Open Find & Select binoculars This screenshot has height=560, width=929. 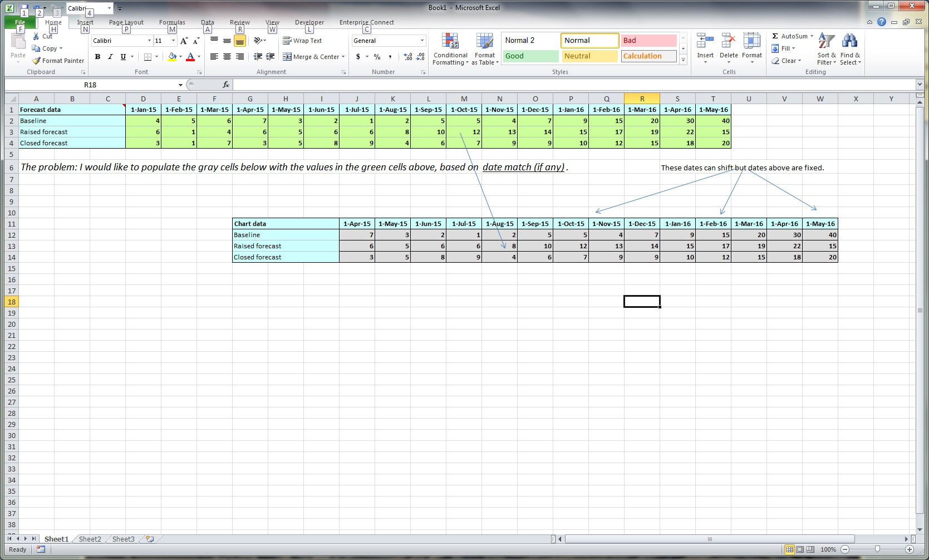850,49
